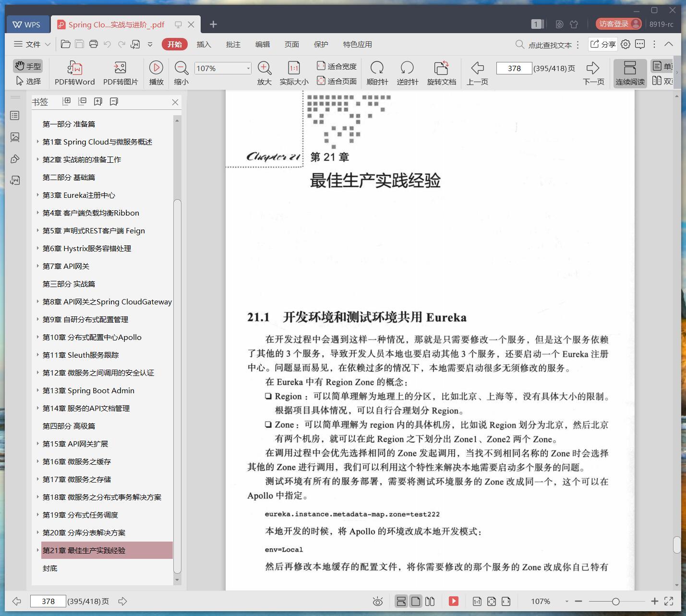The image size is (686, 616).
Task: Expand 第1章 Spring Cloud与微服务概述
Action: click(38, 142)
